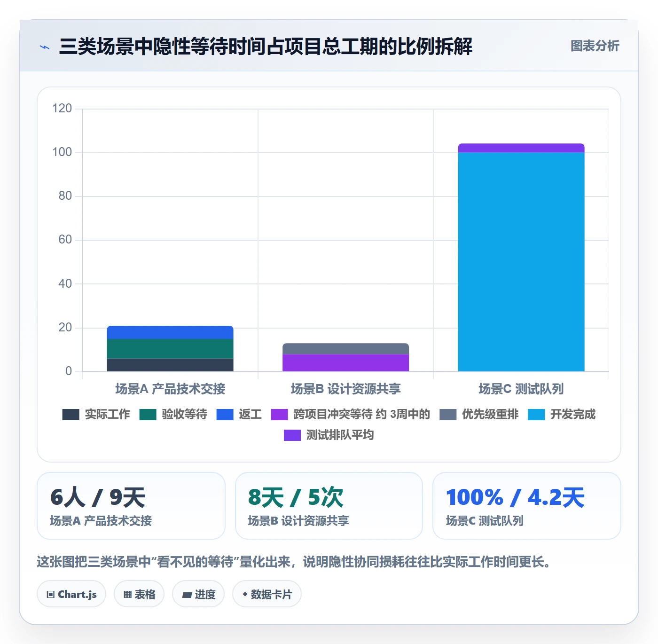Click the 120 tick on the y-axis
The image size is (658, 644).
[x=62, y=109]
